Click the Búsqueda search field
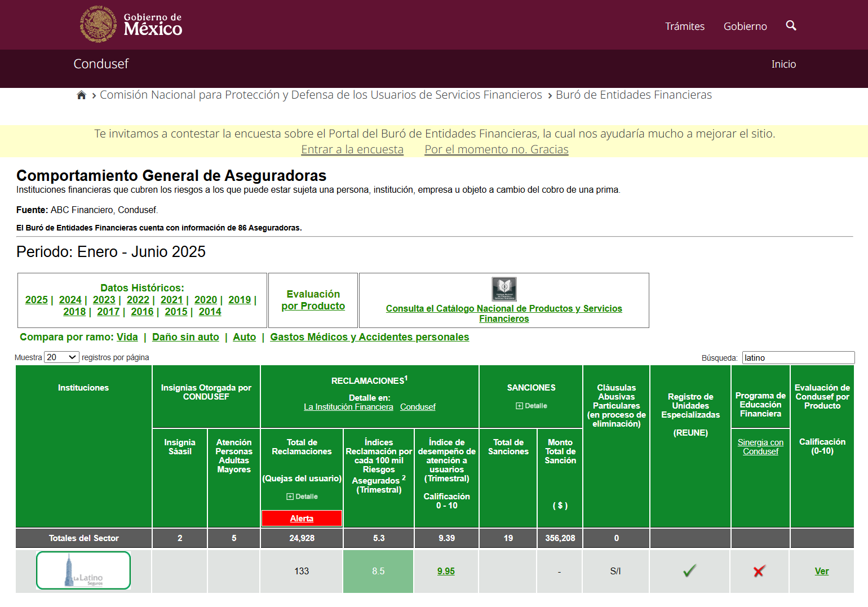Image resolution: width=868 pixels, height=607 pixels. tap(798, 358)
